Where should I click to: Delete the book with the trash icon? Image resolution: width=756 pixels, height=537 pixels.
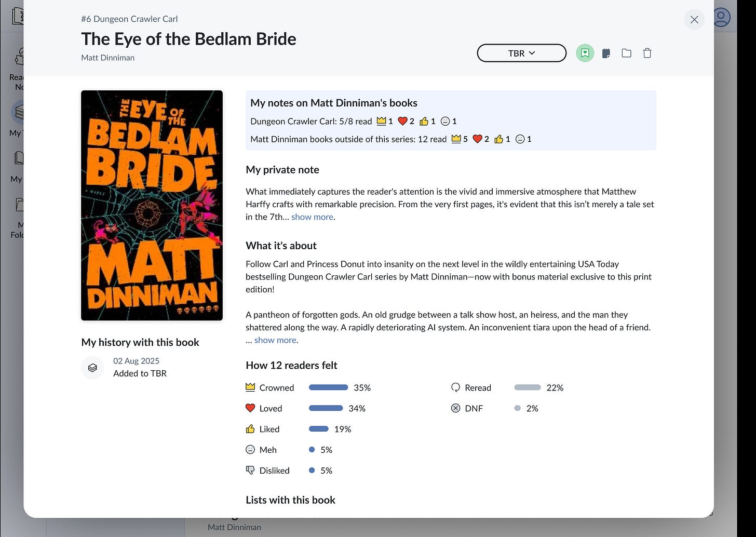[647, 53]
